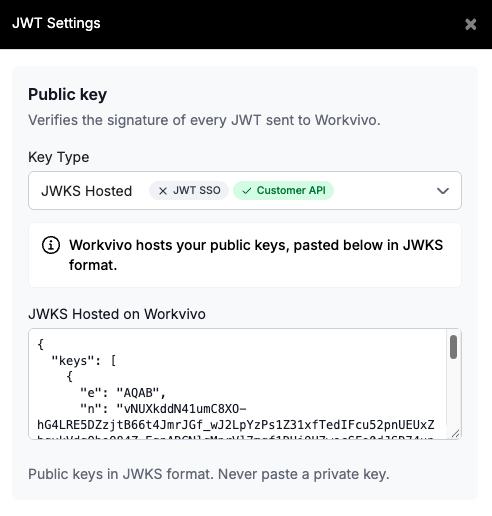Click the "Verifies the signature" description text

coord(204,120)
